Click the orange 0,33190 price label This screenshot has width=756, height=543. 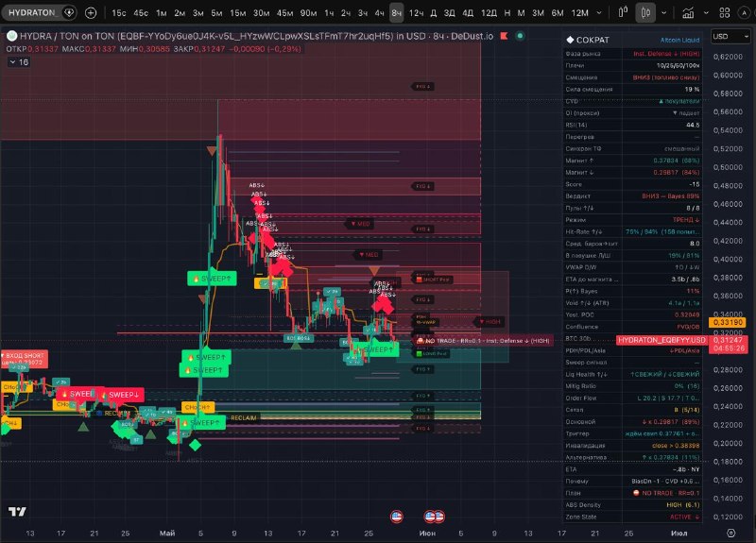728,322
